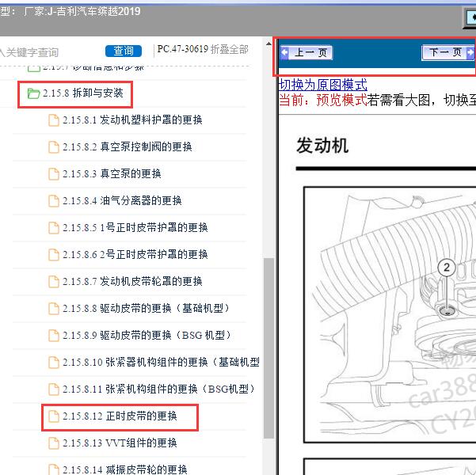Image resolution: width=476 pixels, height=475 pixels.
Task: Open 2.15.8.14 减振皮带轮的更换
Action: tap(125, 469)
